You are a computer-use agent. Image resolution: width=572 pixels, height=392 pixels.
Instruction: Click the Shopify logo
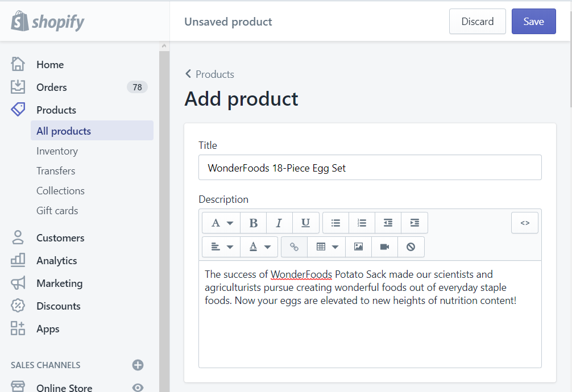(47, 21)
